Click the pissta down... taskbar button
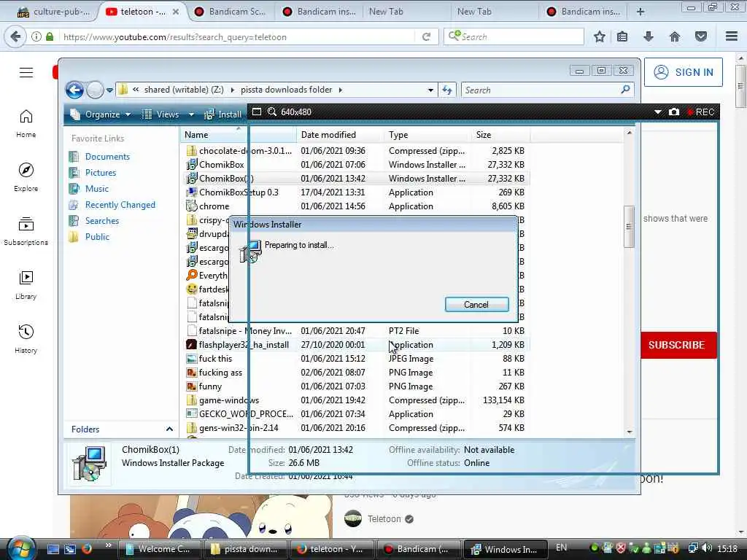The width and height of the screenshot is (747, 560). click(247, 549)
